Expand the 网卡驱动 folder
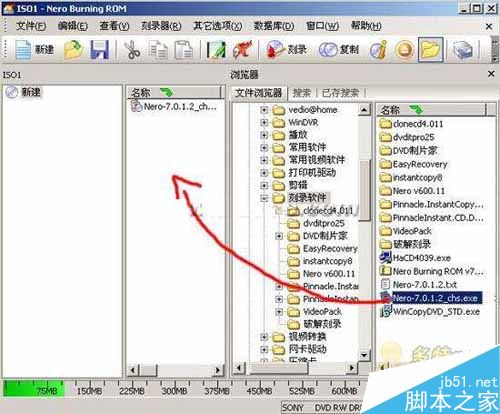Image resolution: width=500 pixels, height=414 pixels. (264, 349)
